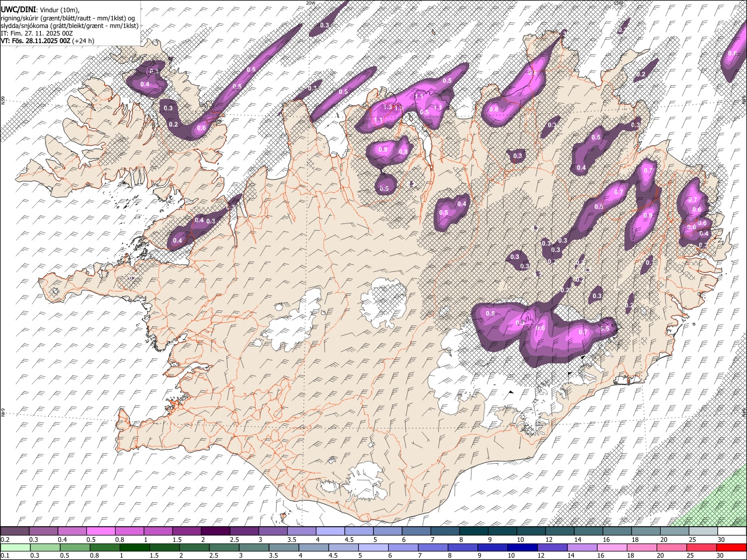
Task: Click the 'rigning/skúrir (grænt/blátt/rautt' legend description line
Action: (x=68, y=17)
